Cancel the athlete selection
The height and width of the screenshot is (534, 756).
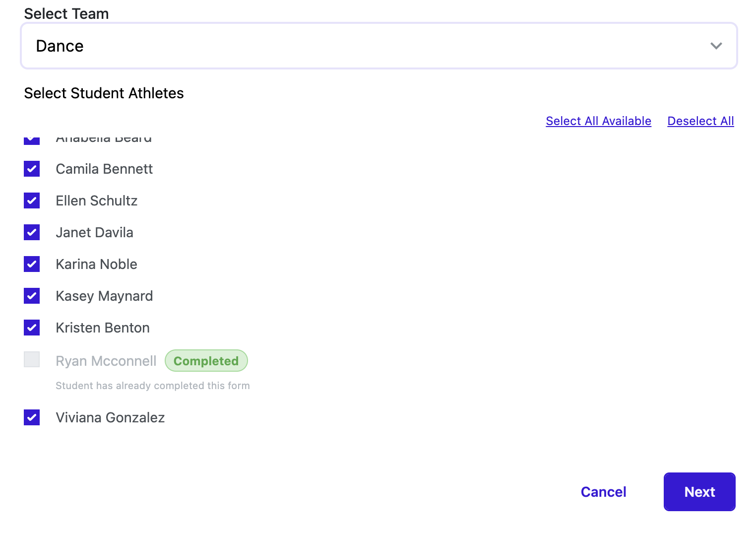coord(603,492)
